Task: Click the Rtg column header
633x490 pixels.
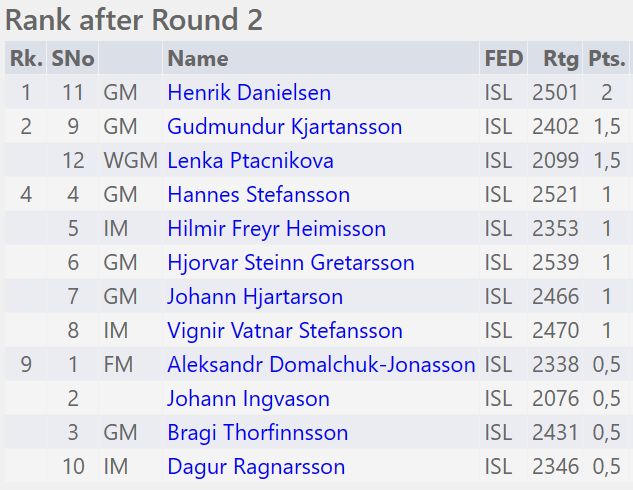Action: coord(561,59)
